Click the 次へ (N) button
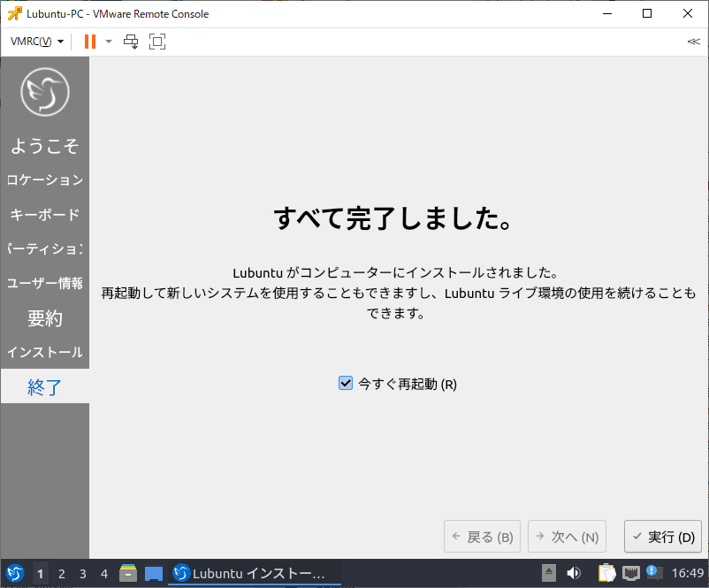Image resolution: width=709 pixels, height=588 pixels. 567,537
